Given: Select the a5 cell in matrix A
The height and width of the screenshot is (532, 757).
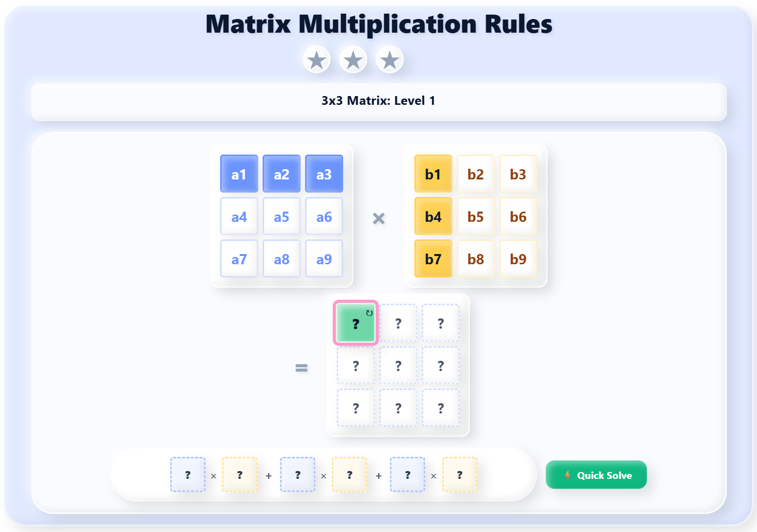Looking at the screenshot, I should (281, 216).
